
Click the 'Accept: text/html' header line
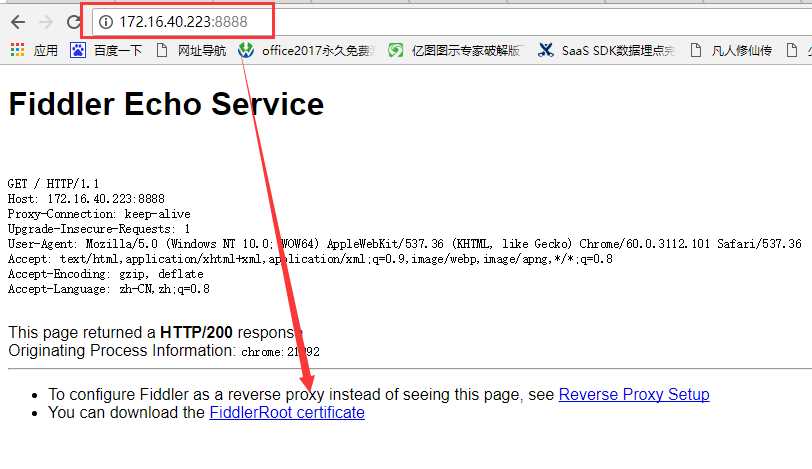pos(310,259)
